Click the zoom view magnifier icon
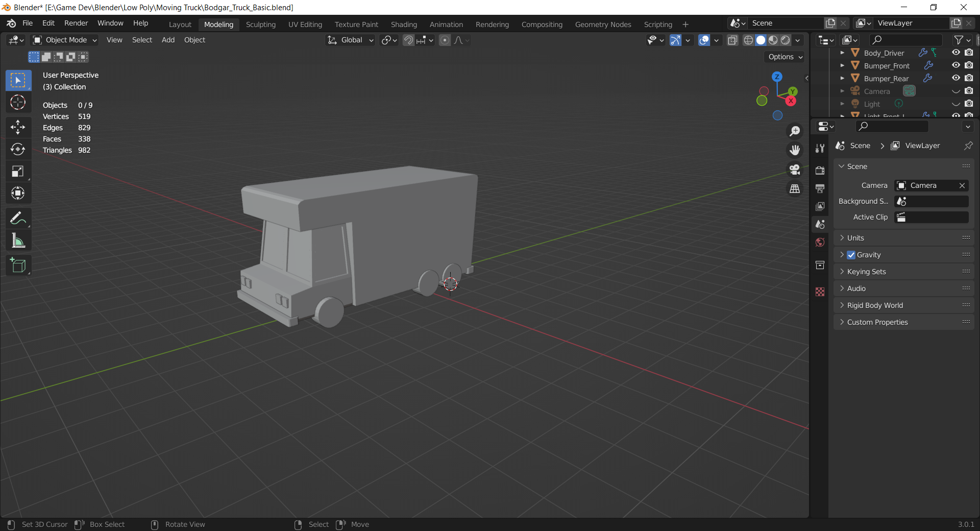The image size is (980, 531). tap(795, 131)
